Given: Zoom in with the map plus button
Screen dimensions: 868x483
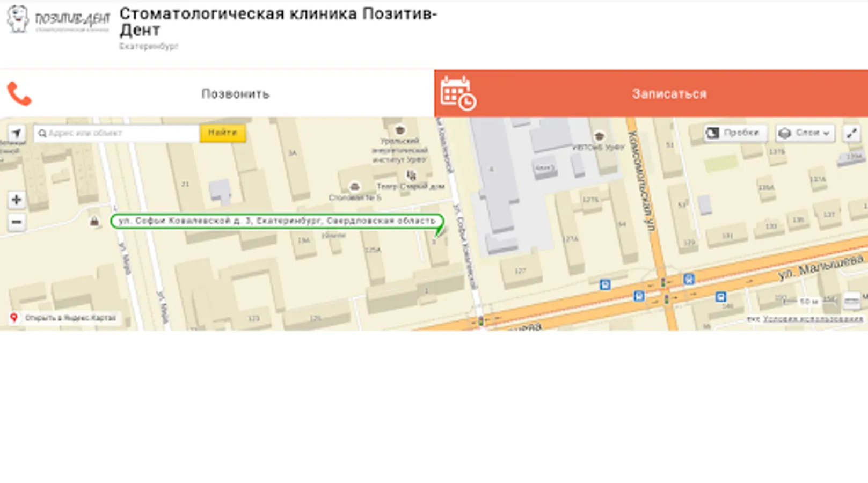Looking at the screenshot, I should coord(17,200).
